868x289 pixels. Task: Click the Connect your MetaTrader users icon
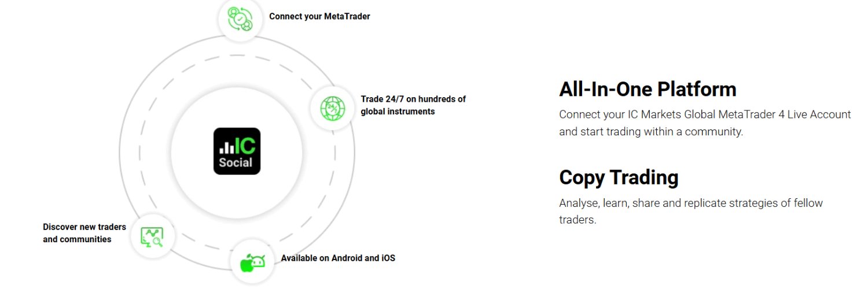tap(240, 18)
